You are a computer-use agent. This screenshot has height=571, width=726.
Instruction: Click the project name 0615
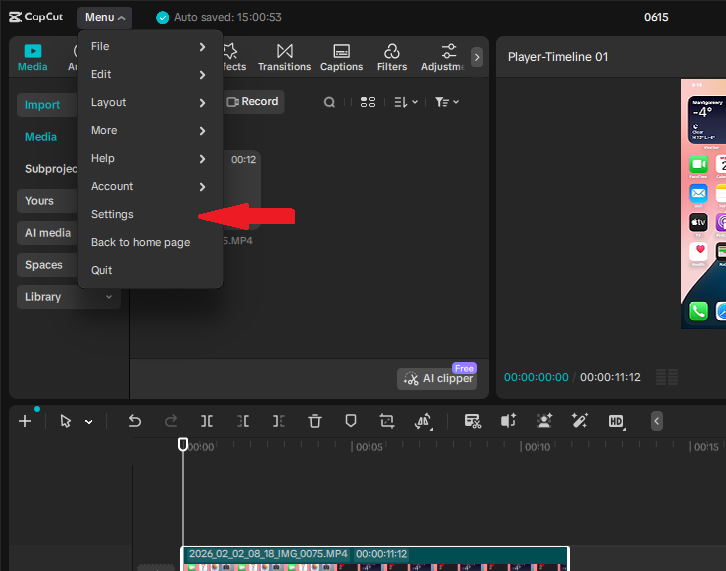pyautogui.click(x=656, y=18)
